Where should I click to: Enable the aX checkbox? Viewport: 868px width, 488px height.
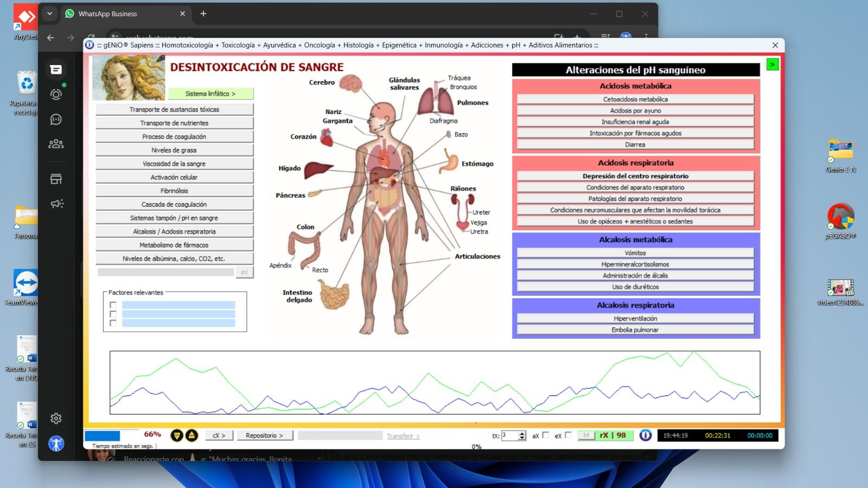546,435
